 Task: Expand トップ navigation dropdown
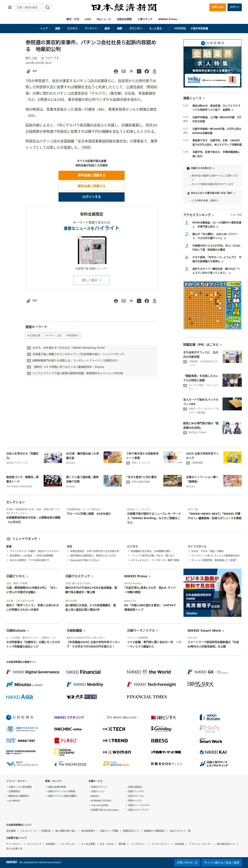[x=45, y=29]
